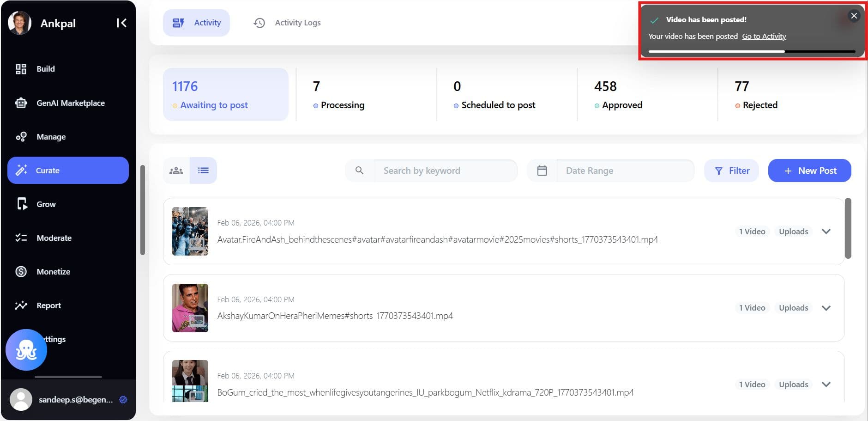Click the calendar icon
The height and width of the screenshot is (421, 868).
coord(542,171)
